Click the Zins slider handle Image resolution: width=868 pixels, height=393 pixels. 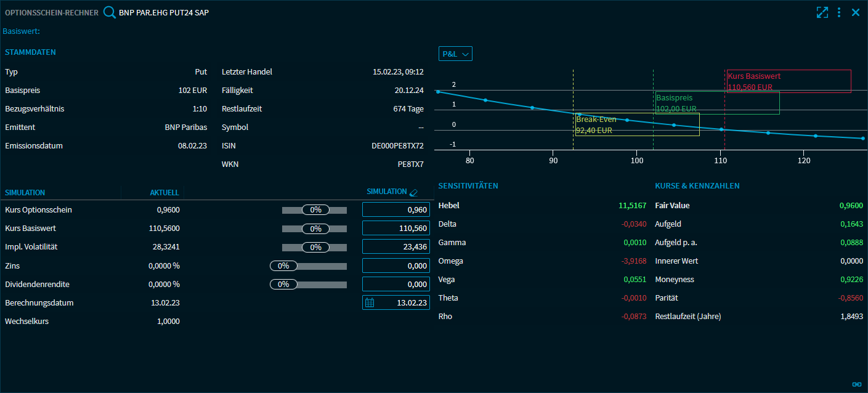pyautogui.click(x=283, y=266)
